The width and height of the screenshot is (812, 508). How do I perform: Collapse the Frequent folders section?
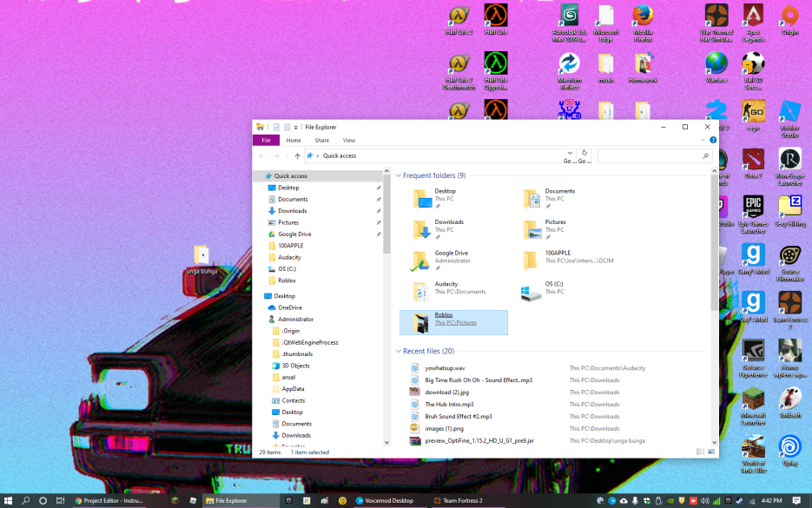click(398, 175)
